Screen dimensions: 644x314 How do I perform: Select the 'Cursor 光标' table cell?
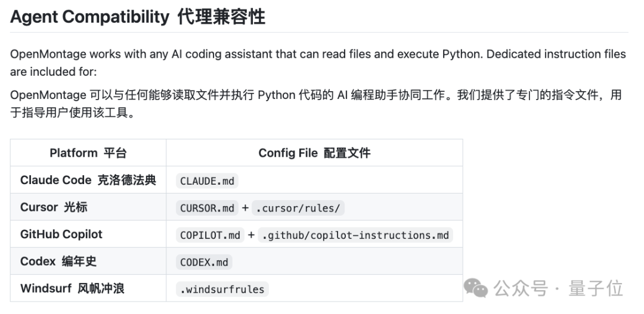pos(88,207)
